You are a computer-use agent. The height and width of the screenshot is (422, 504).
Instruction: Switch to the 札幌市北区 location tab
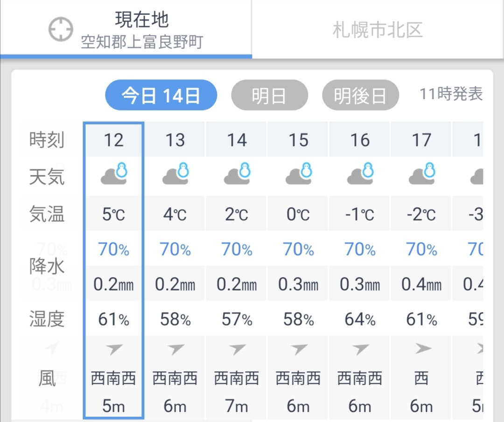[x=378, y=29]
